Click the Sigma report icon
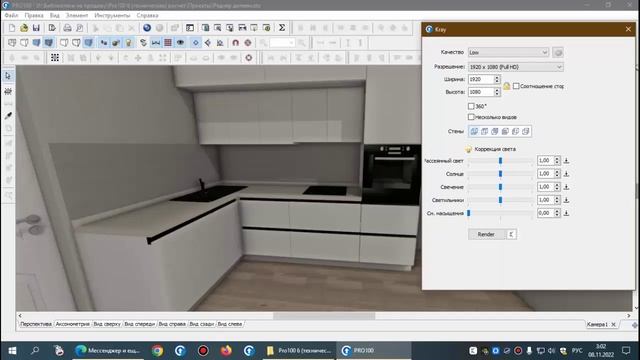This screenshot has width=640, height=360. [x=282, y=28]
